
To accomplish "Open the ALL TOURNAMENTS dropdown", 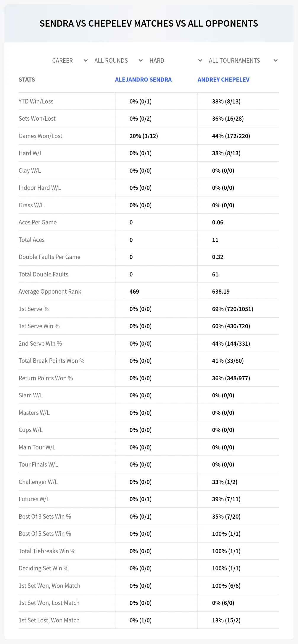I will 243,61.
